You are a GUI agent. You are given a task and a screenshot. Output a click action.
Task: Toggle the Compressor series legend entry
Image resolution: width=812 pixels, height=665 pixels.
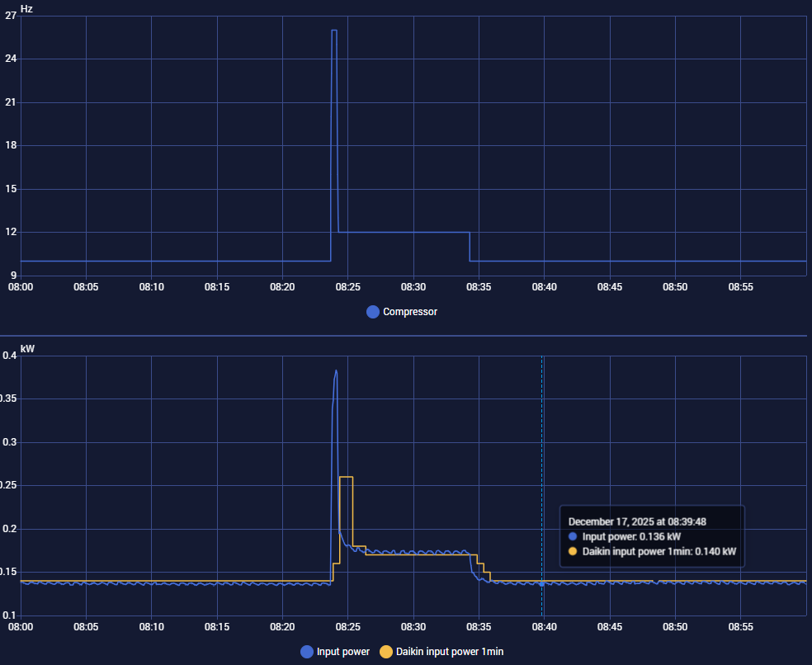pos(402,312)
